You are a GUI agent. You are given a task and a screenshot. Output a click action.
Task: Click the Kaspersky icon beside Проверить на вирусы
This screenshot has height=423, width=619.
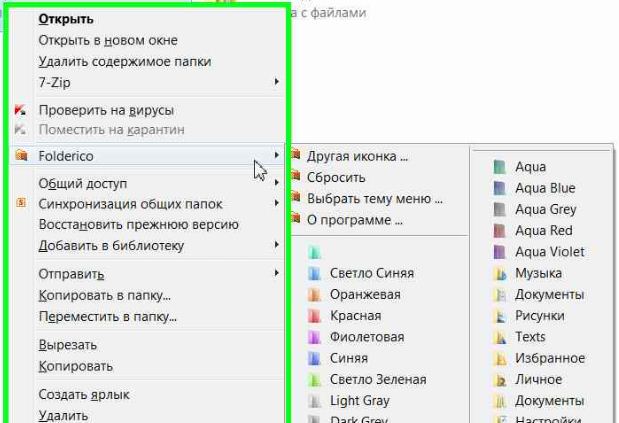pyautogui.click(x=21, y=110)
